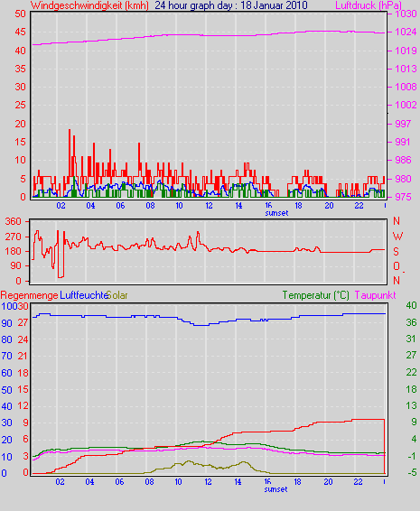Screen dimensions: 420x511
Task: Select the 1002 pressure axis value
Action: [x=406, y=105]
